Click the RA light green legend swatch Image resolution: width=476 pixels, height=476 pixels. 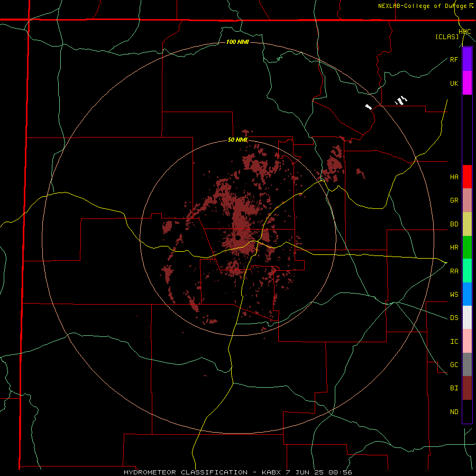click(467, 271)
